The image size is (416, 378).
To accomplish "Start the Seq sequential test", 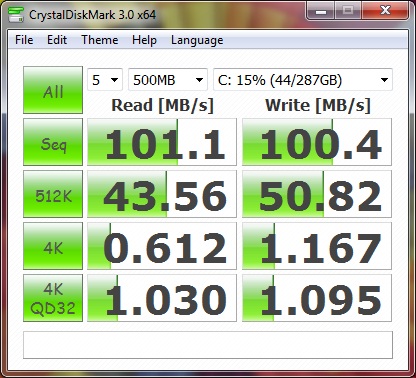I will click(53, 142).
